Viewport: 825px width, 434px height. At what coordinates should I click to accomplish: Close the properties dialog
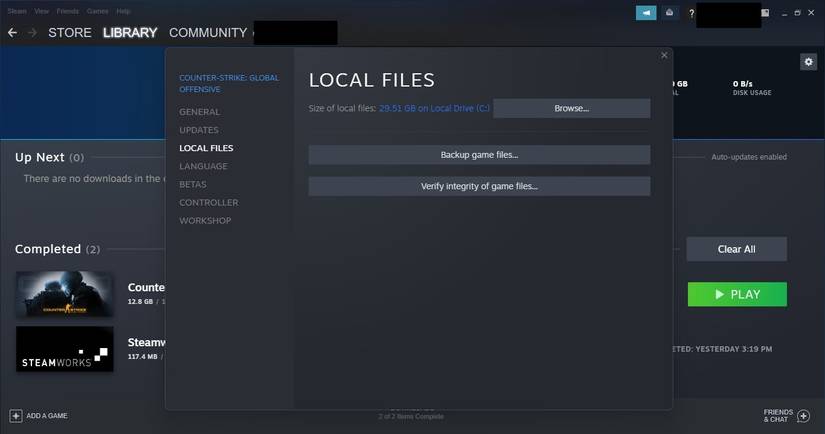pos(664,55)
